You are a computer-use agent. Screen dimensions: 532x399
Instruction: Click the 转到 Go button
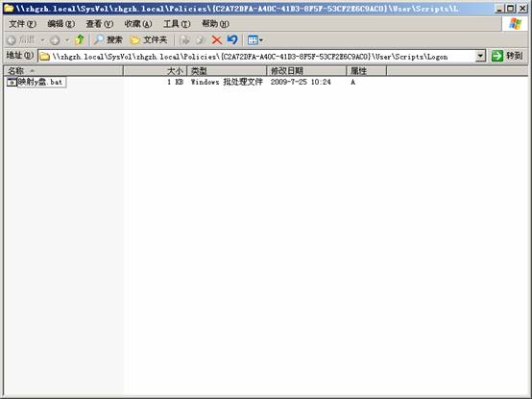[x=507, y=56]
